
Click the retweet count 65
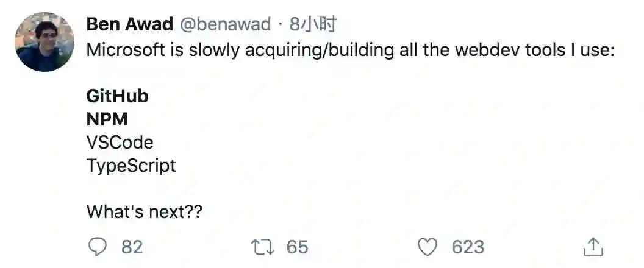click(x=297, y=247)
